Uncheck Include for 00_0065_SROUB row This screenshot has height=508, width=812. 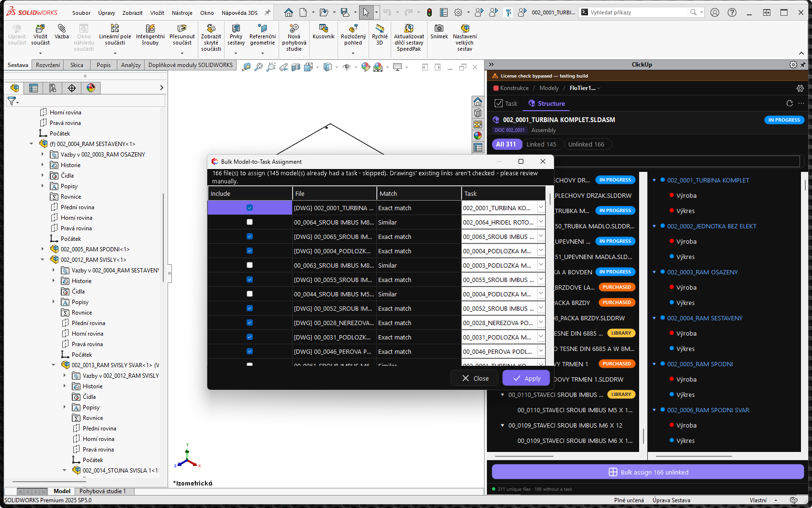pos(249,237)
